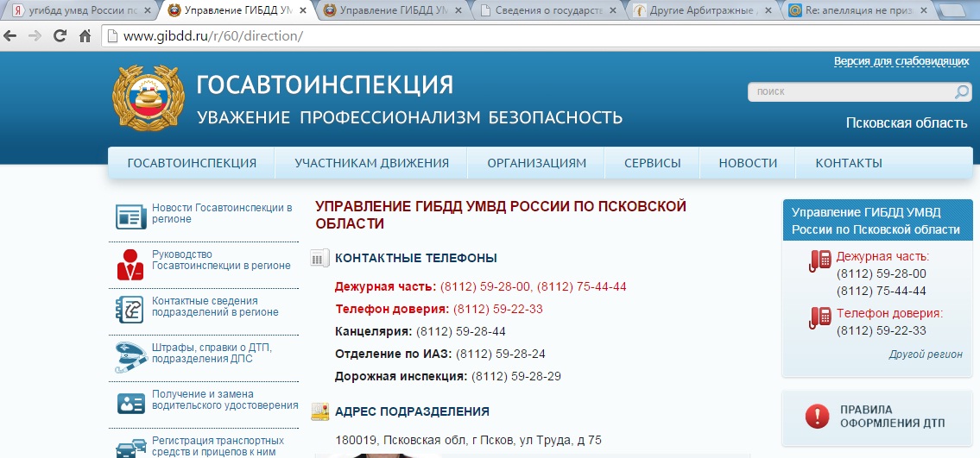Close the угибдд умвд России tab
This screenshot has height=458, width=980.
pos(147,10)
